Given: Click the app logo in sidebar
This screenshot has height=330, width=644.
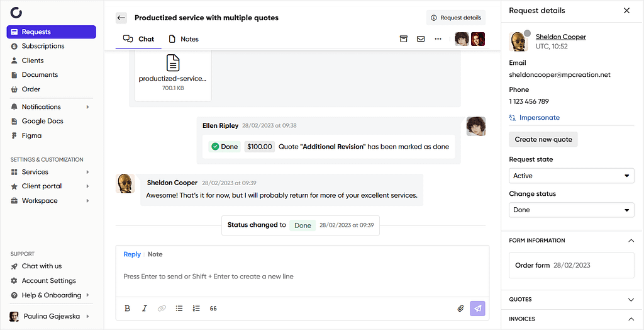Looking at the screenshot, I should point(16,13).
